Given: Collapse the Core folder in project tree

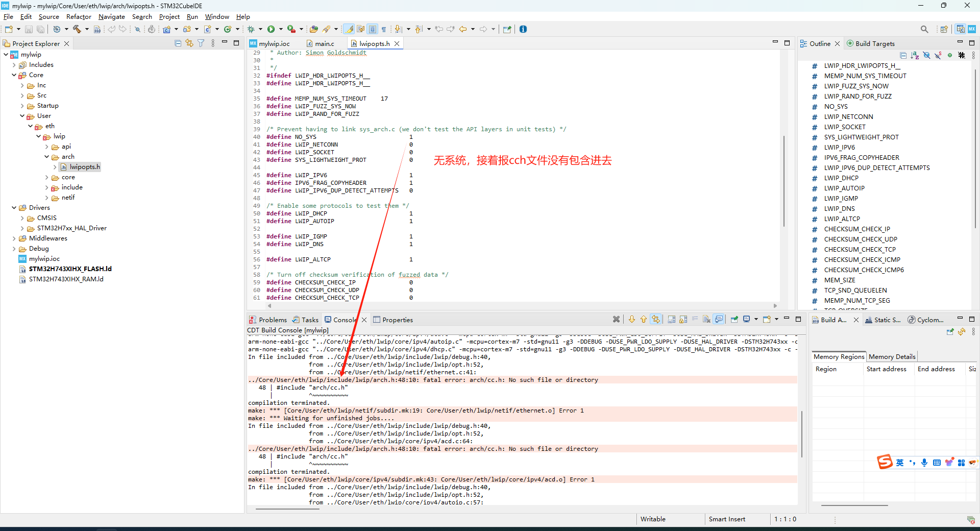Looking at the screenshot, I should click(x=14, y=75).
